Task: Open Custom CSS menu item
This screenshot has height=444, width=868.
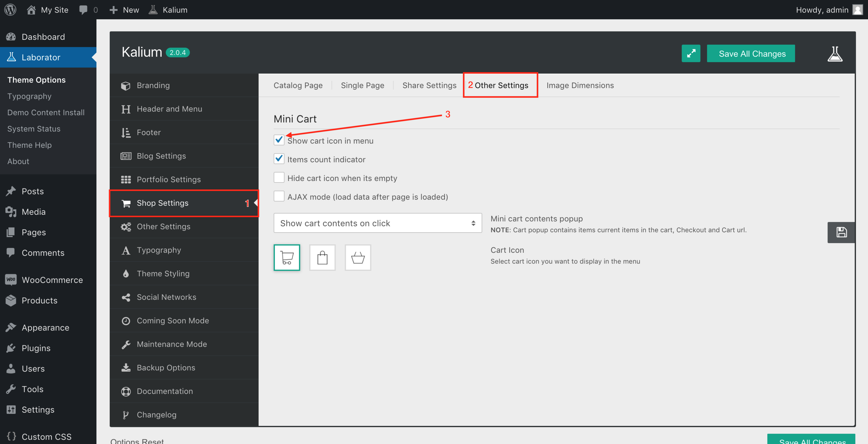Action: 48,437
